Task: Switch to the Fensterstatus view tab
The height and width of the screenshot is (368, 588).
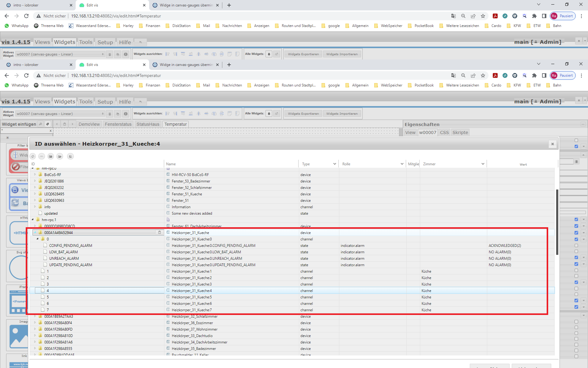Action: point(118,124)
